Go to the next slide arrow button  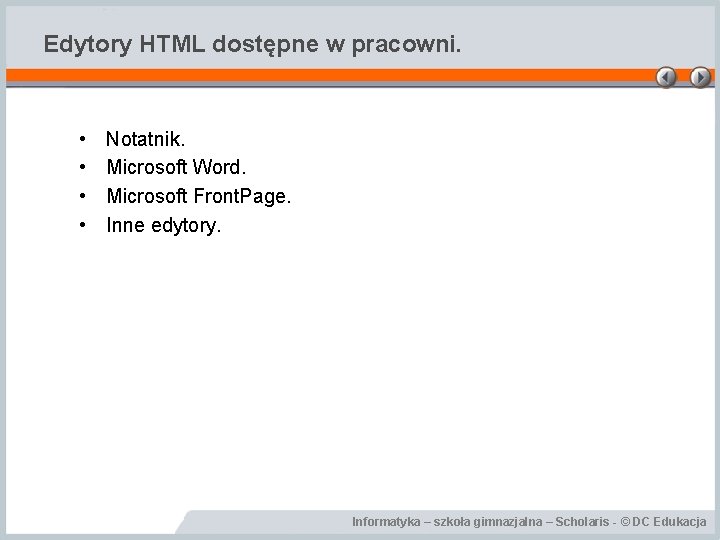coord(700,77)
